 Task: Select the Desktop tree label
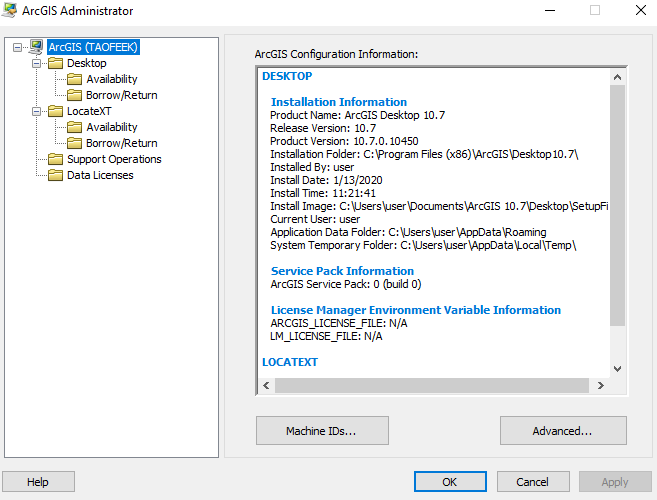point(87,63)
